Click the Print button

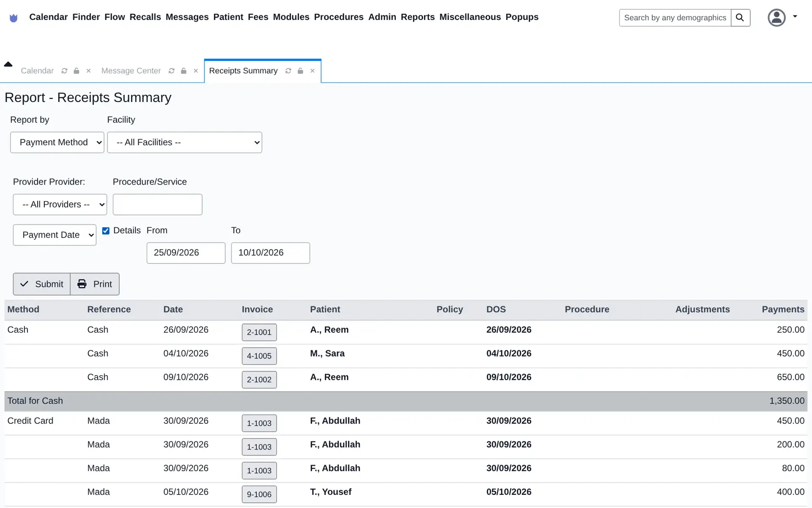(x=95, y=284)
